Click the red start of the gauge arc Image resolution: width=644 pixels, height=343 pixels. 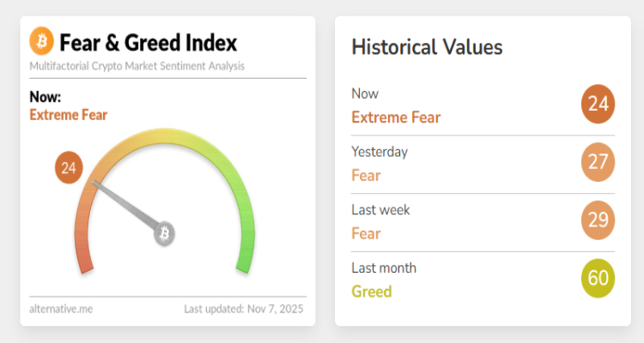pos(85,257)
